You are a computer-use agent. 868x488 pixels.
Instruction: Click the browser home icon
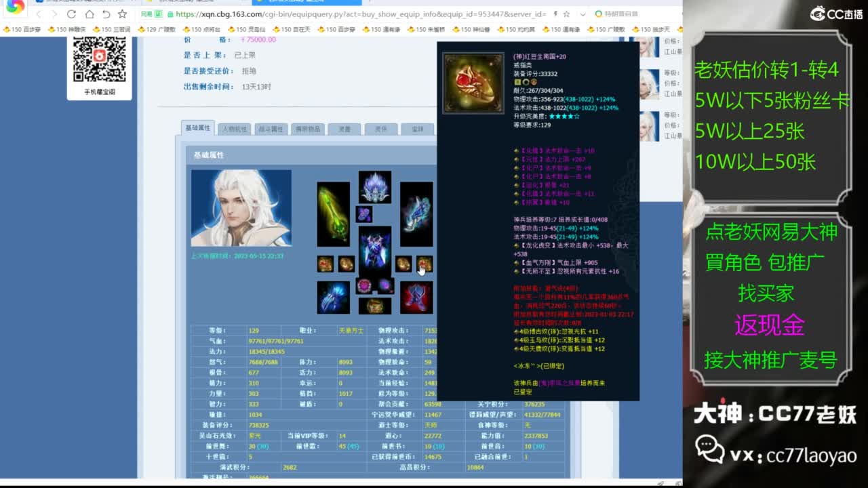90,14
